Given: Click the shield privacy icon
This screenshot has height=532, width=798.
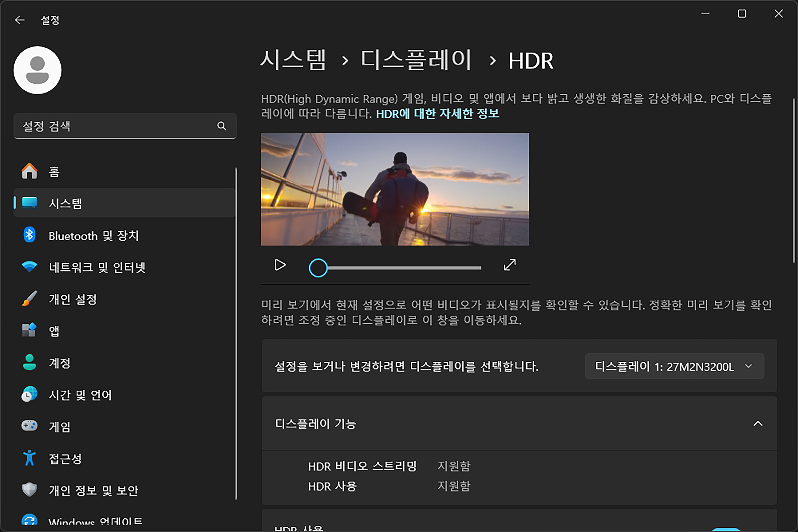Looking at the screenshot, I should click(x=30, y=490).
